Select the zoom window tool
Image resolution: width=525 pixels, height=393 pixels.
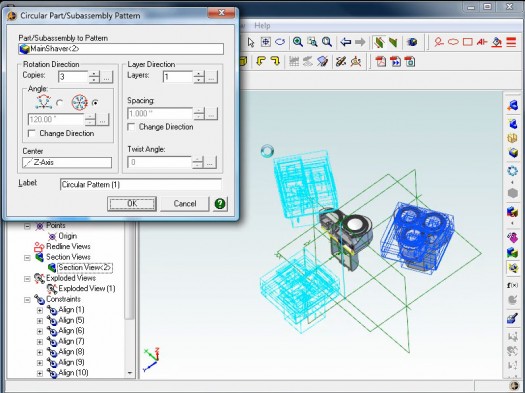point(312,42)
